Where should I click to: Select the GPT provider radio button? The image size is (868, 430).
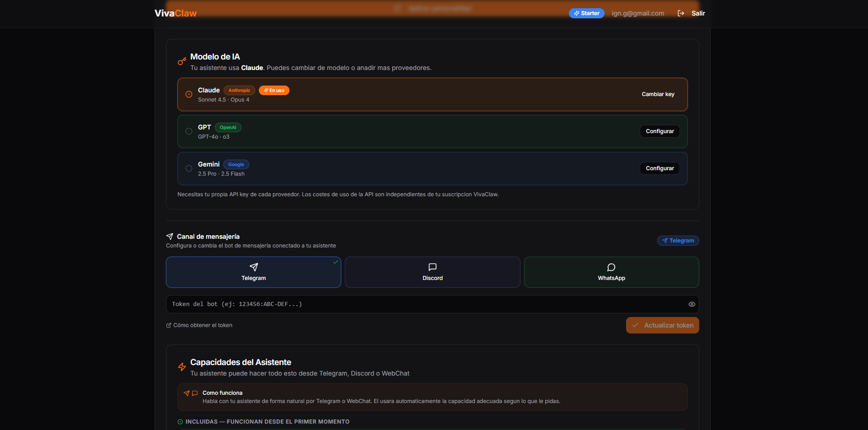[x=189, y=131]
